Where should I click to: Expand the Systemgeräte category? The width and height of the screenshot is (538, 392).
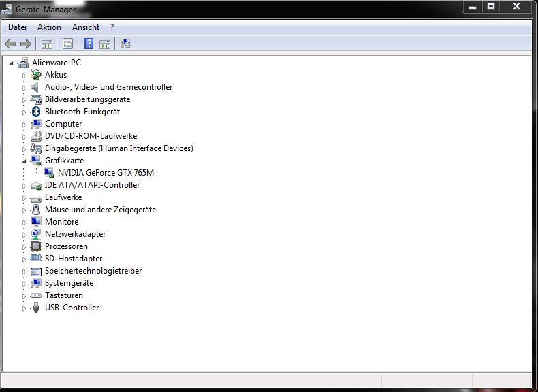pos(24,284)
